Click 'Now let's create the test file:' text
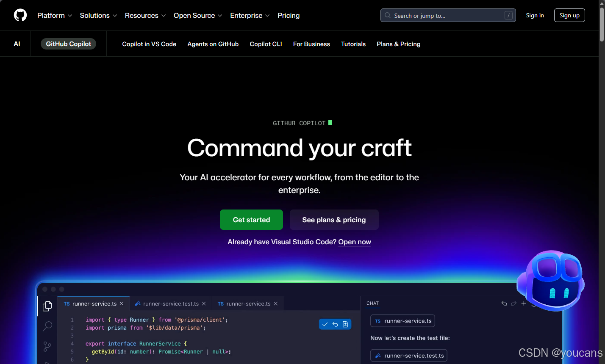Screen dimensions: 605x364 410,338
